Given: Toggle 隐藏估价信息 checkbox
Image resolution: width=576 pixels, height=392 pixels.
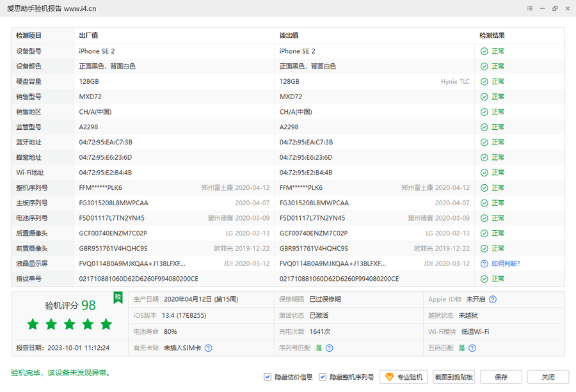Looking at the screenshot, I should tap(268, 377).
